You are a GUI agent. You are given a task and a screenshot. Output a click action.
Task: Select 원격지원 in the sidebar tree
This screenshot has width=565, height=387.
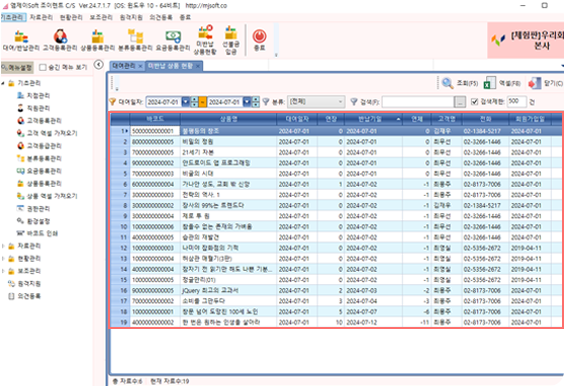point(25,284)
